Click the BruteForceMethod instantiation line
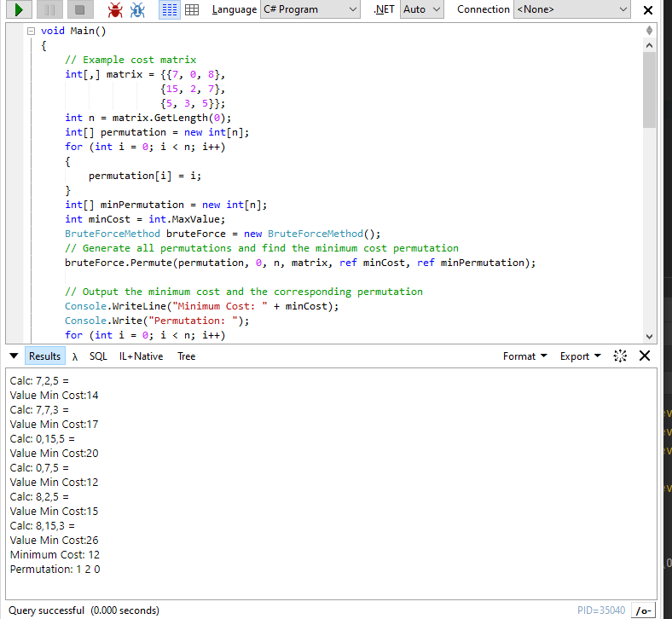672x619 pixels. [x=223, y=234]
